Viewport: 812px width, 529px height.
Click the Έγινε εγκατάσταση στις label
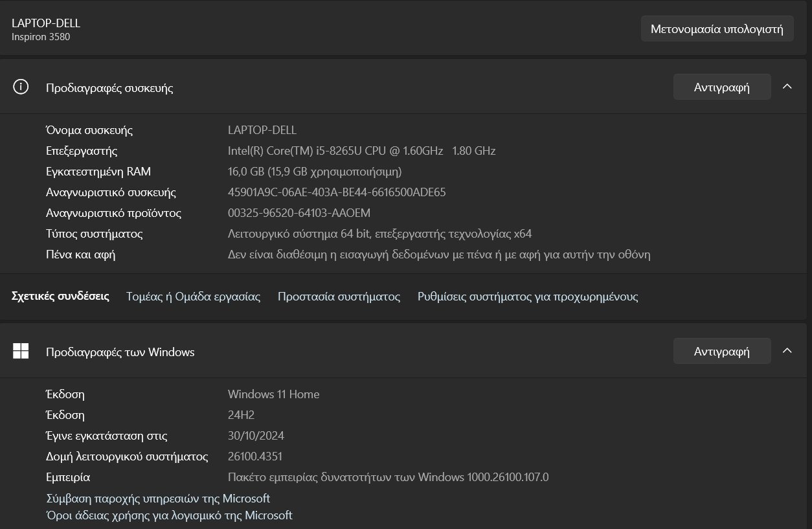pos(107,436)
